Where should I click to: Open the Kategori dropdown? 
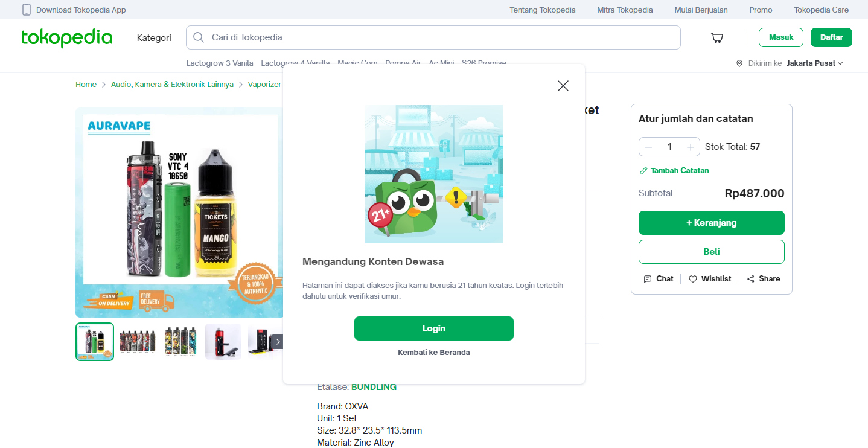(154, 37)
